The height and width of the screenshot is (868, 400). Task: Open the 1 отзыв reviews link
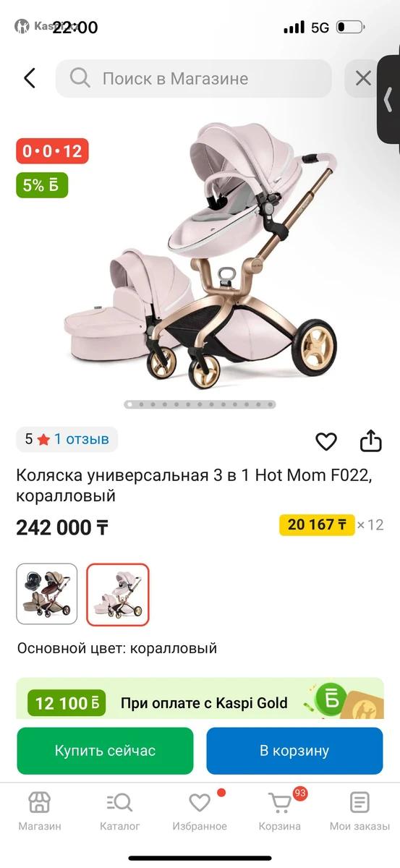coord(82,439)
